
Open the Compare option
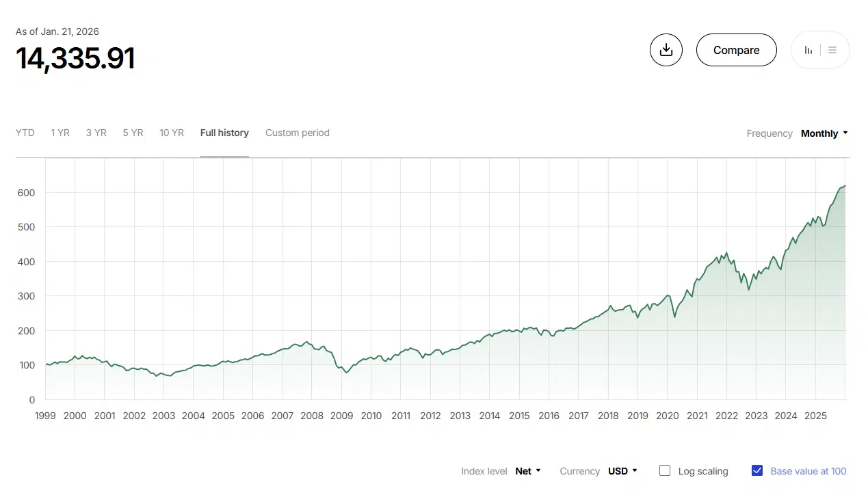(736, 50)
